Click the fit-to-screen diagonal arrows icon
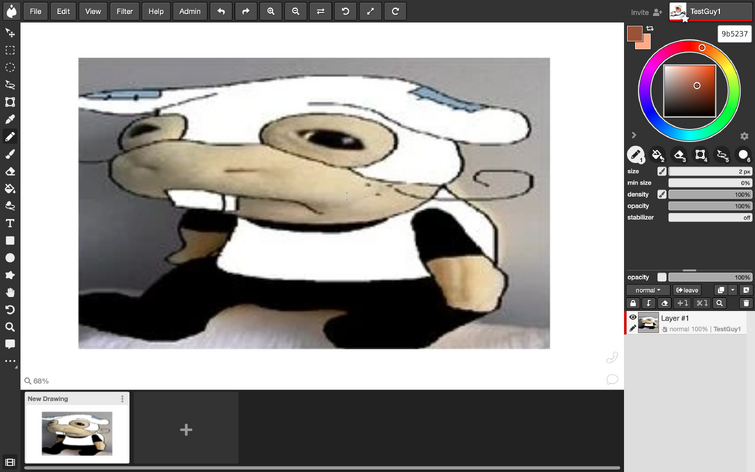This screenshot has width=755, height=472. point(370,11)
